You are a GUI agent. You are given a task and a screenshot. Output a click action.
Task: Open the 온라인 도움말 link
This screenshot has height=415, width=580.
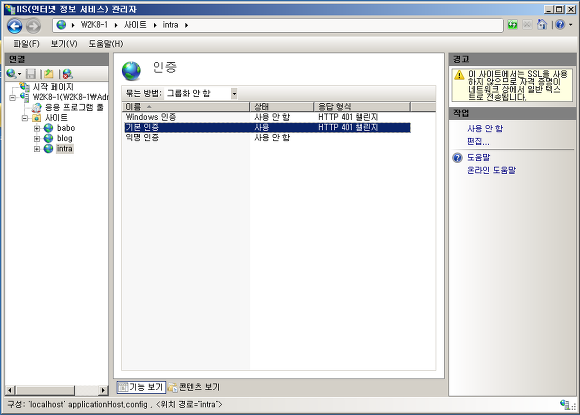[x=491, y=170]
